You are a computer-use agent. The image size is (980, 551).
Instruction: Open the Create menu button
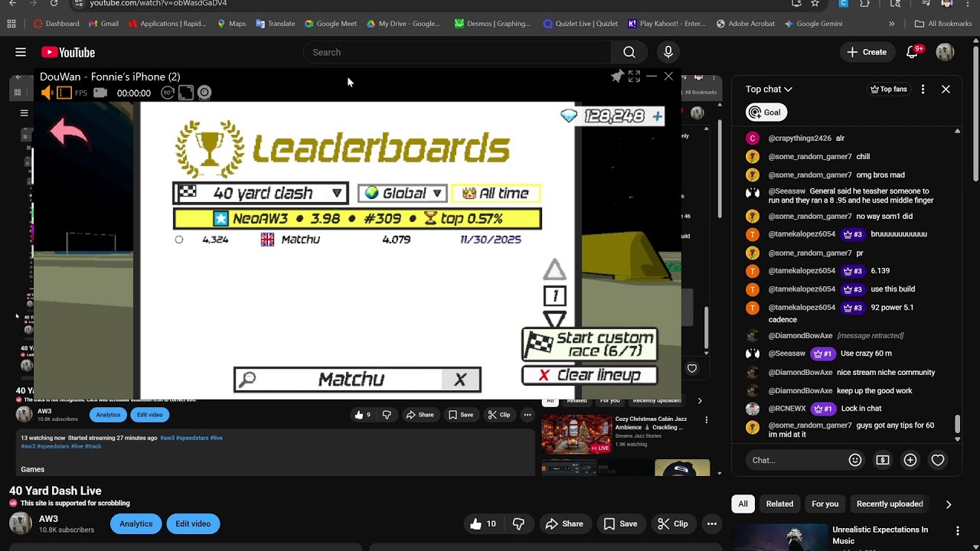[867, 52]
